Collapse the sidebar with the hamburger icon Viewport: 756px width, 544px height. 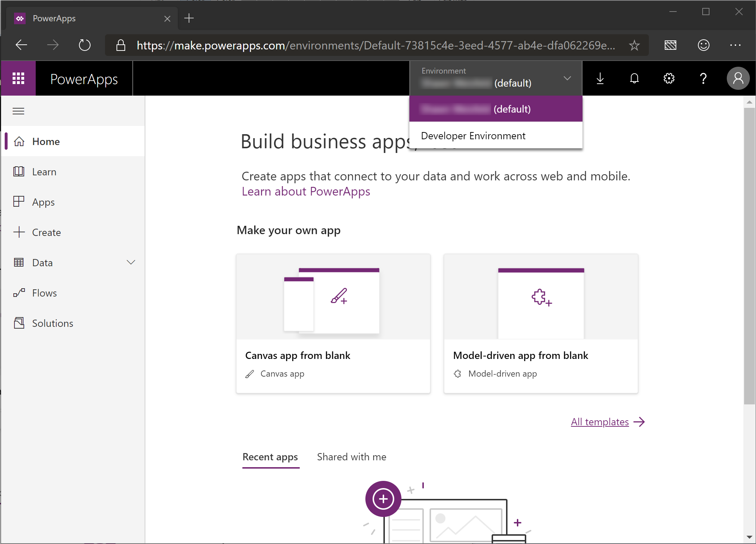pyautogui.click(x=18, y=111)
